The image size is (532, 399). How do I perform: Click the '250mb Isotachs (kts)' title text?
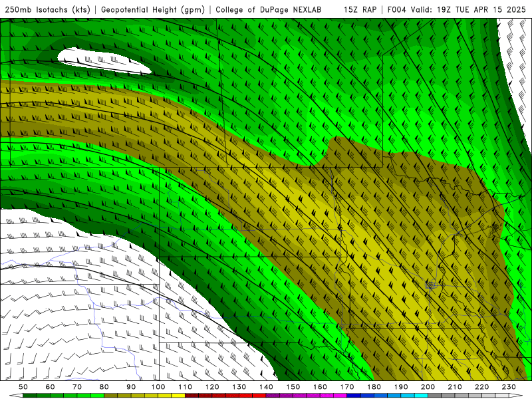47,10
